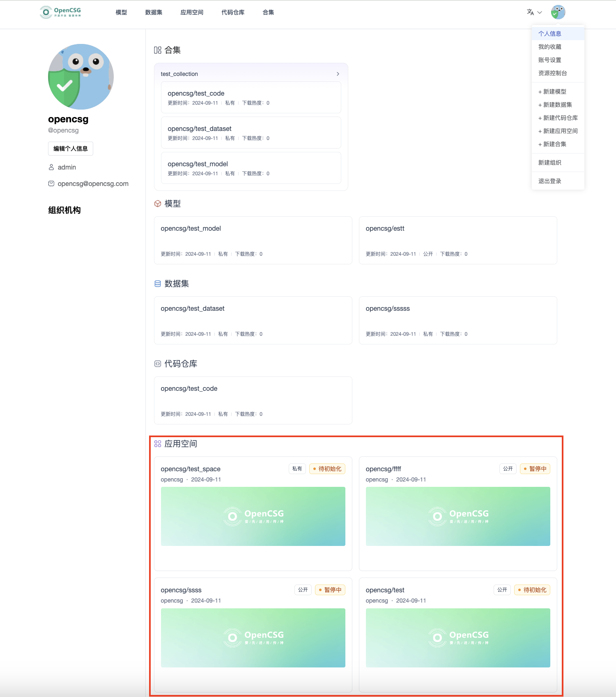
Task: Choose 新建模型 in dropdown menu
Action: pyautogui.click(x=552, y=92)
